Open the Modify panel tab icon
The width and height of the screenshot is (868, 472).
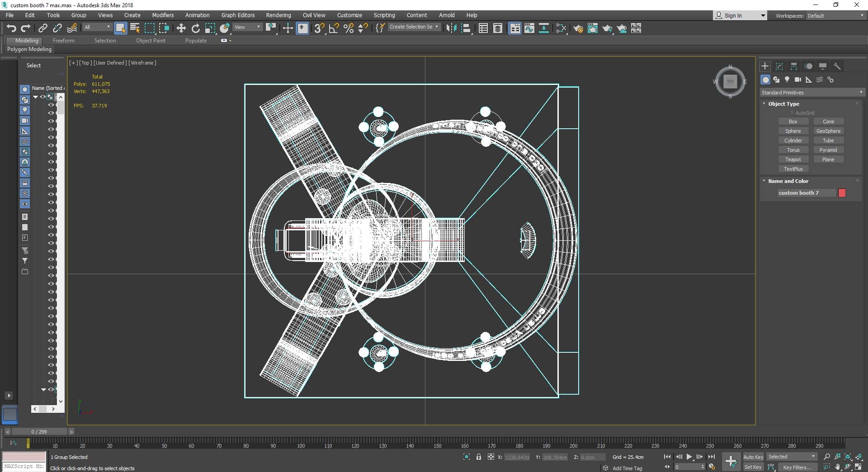779,66
